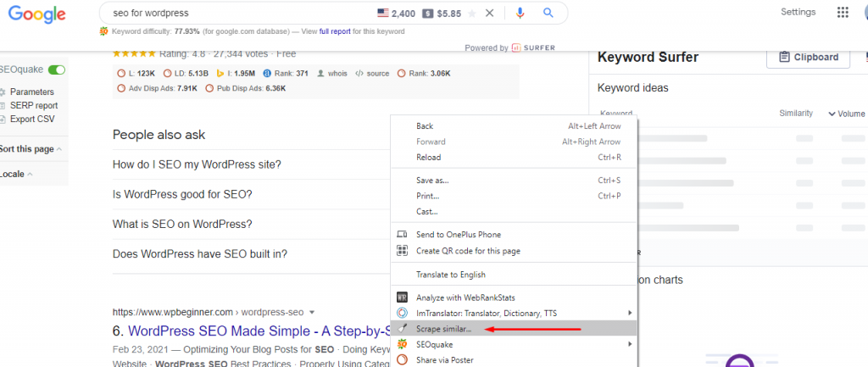Sort keyword ideas by Volume

point(847,114)
